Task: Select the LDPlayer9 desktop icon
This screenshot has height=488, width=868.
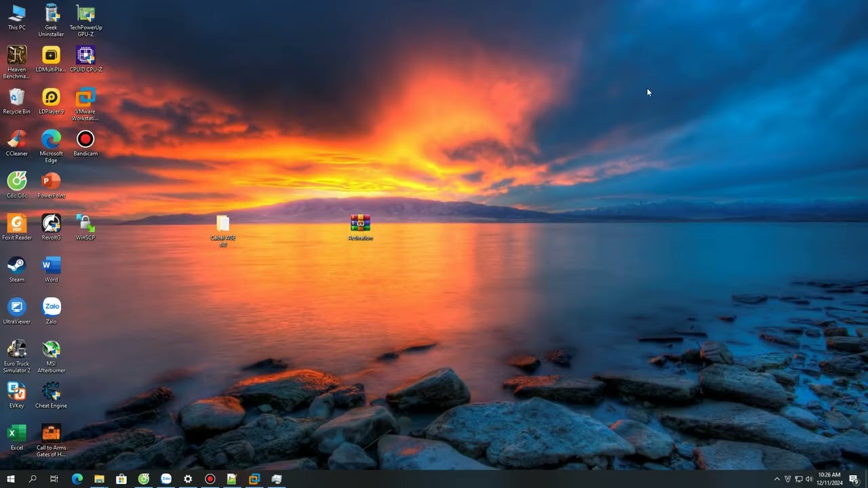Action: pyautogui.click(x=51, y=102)
